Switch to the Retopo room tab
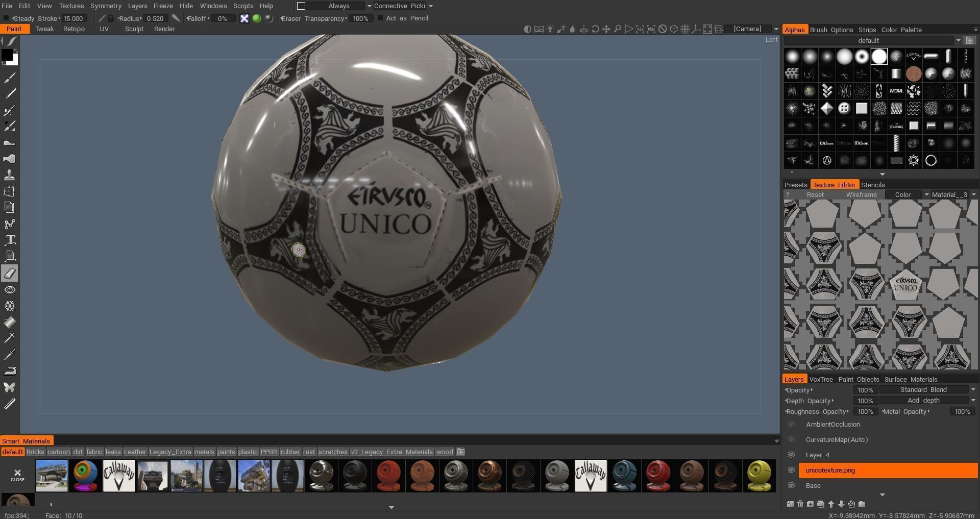The height and width of the screenshot is (519, 980). click(x=74, y=29)
